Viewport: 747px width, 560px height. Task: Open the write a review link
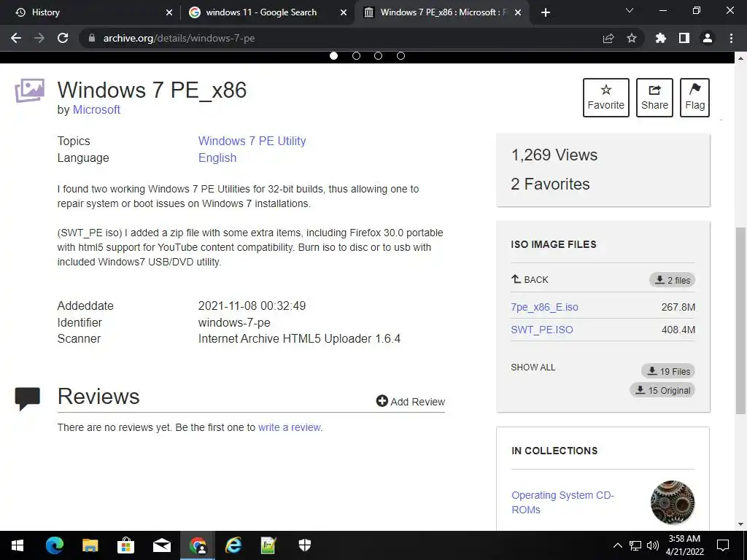(x=289, y=427)
